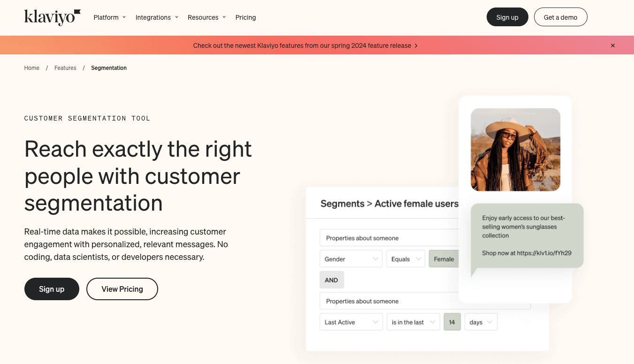Click the arrow on the feature release banner
This screenshot has width=634, height=364.
coord(416,45)
